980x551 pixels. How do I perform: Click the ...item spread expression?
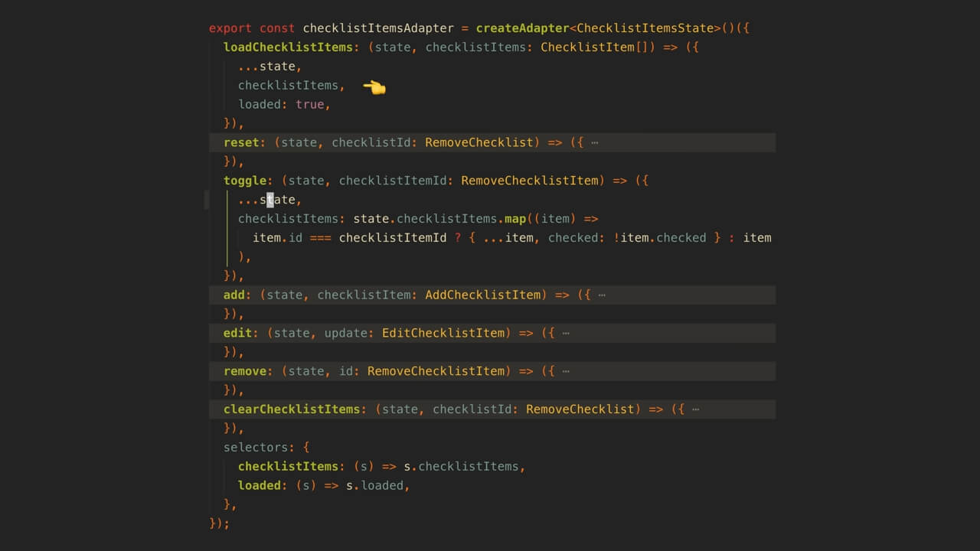point(508,238)
